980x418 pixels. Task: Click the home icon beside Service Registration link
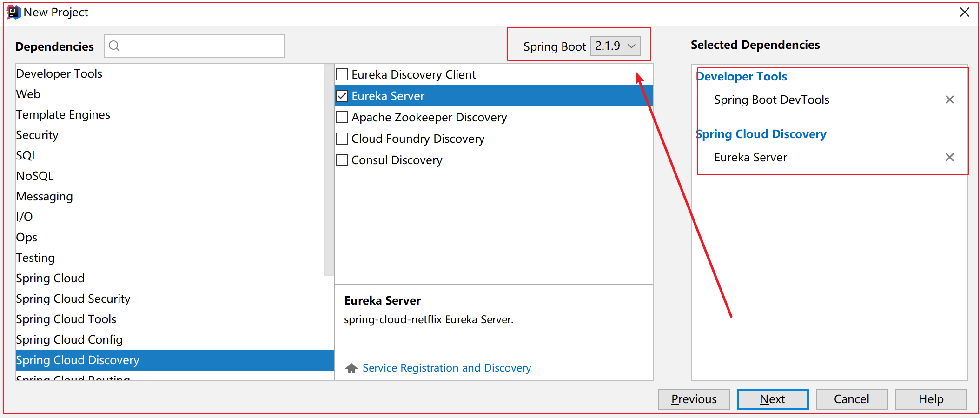[351, 368]
